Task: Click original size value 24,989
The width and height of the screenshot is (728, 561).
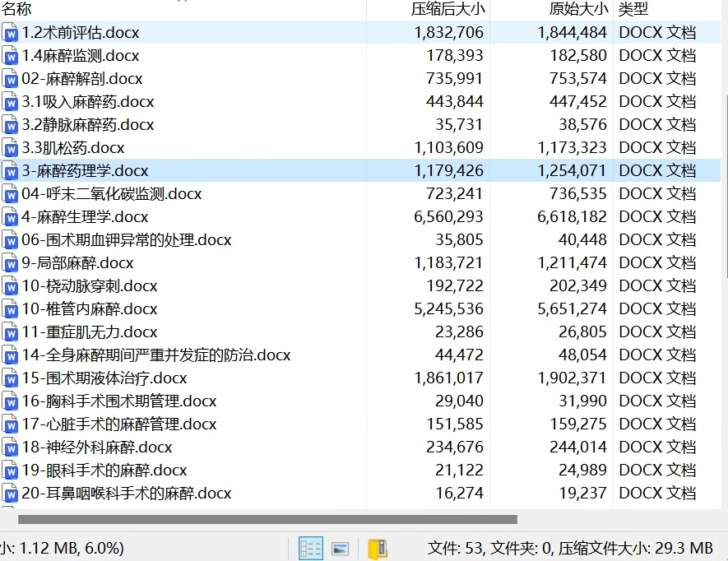Action: 582,470
